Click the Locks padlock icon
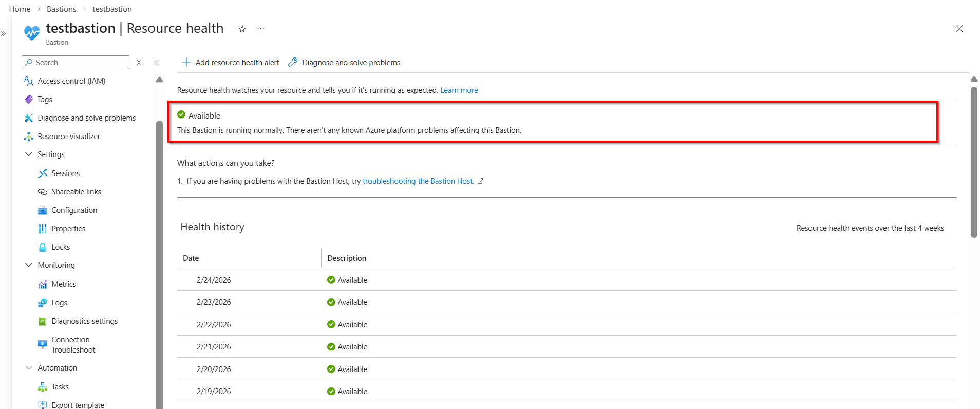 (43, 247)
